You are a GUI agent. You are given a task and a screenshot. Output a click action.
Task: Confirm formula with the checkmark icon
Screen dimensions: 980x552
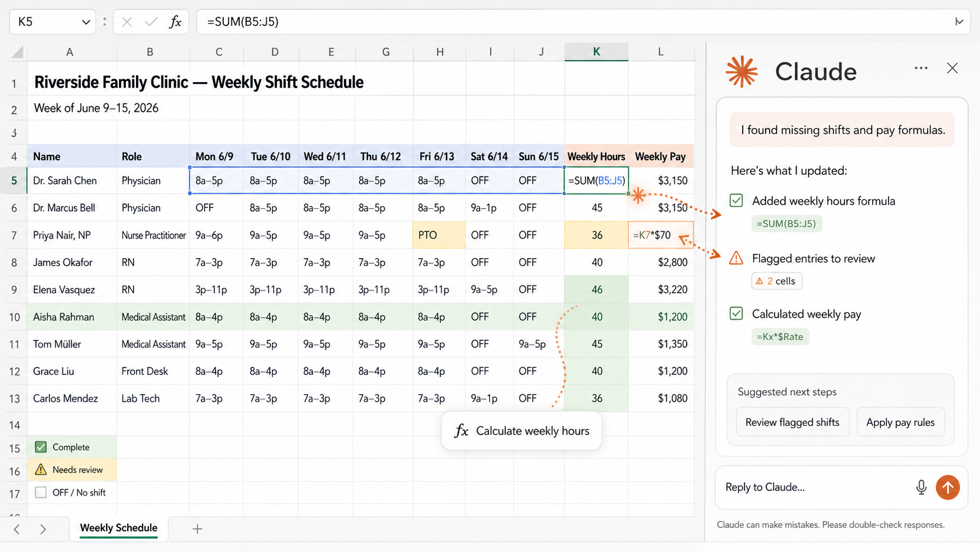tap(151, 22)
